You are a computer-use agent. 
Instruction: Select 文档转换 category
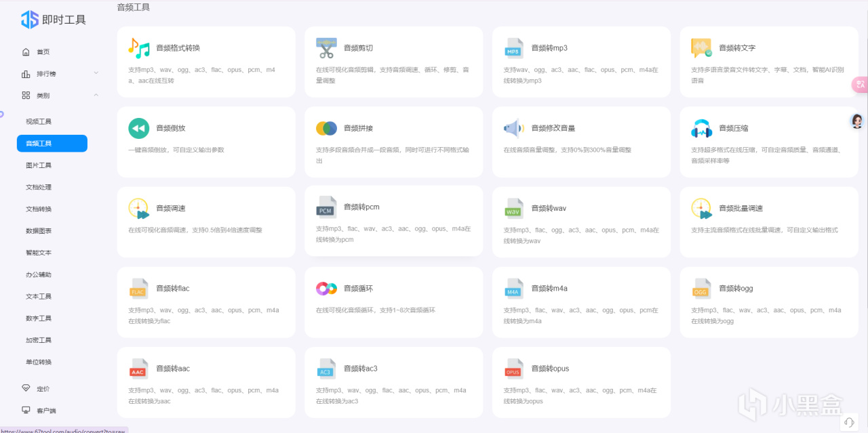pos(39,209)
